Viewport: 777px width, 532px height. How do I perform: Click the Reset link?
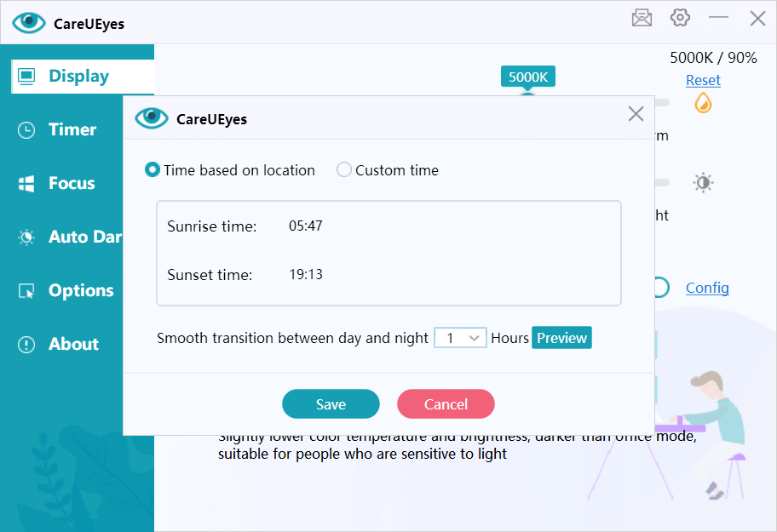pyautogui.click(x=703, y=80)
